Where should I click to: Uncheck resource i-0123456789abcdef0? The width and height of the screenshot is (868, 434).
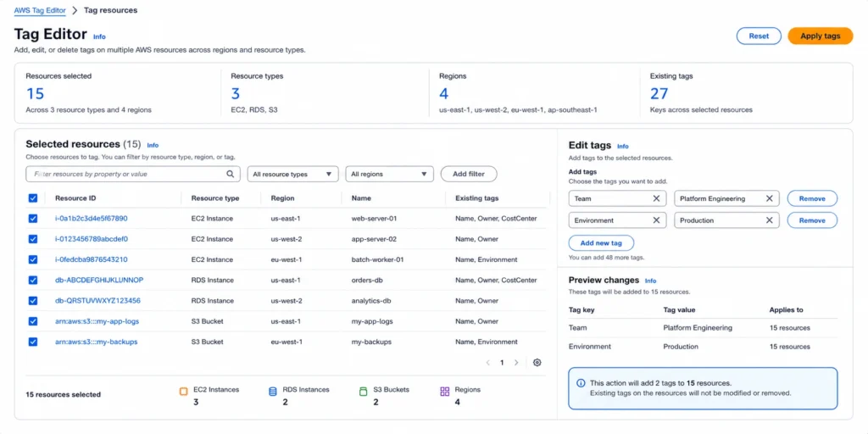33,239
